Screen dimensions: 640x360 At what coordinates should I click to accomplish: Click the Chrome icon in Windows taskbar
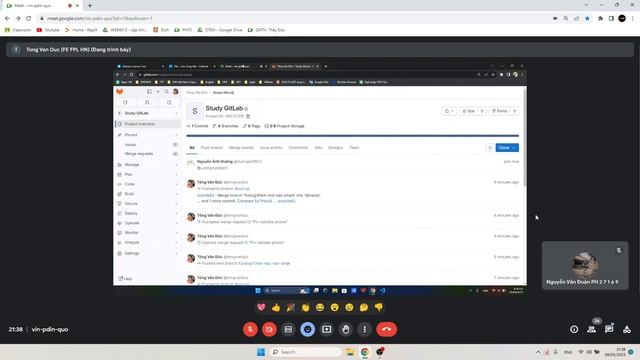click(364, 352)
